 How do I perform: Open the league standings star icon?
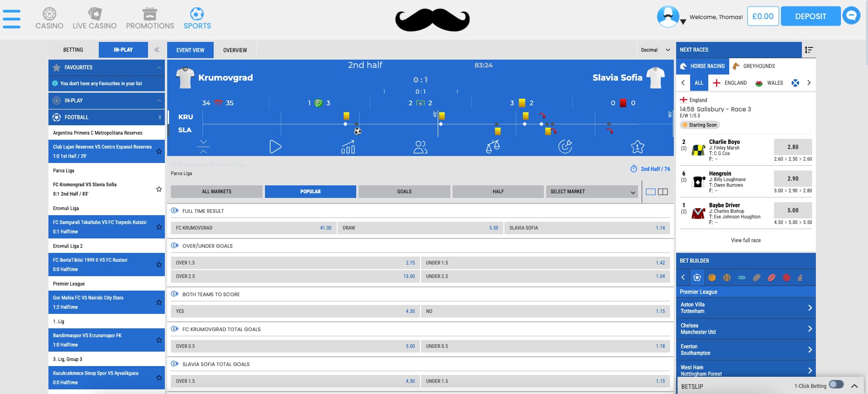(x=637, y=147)
